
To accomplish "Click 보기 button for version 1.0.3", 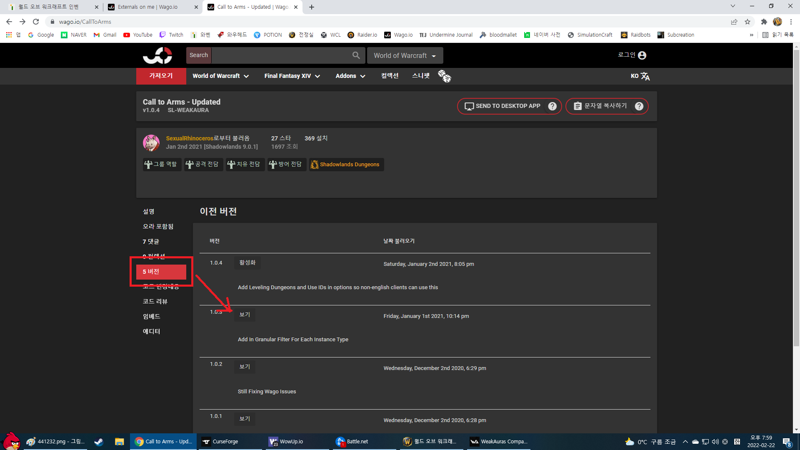I will (x=245, y=315).
